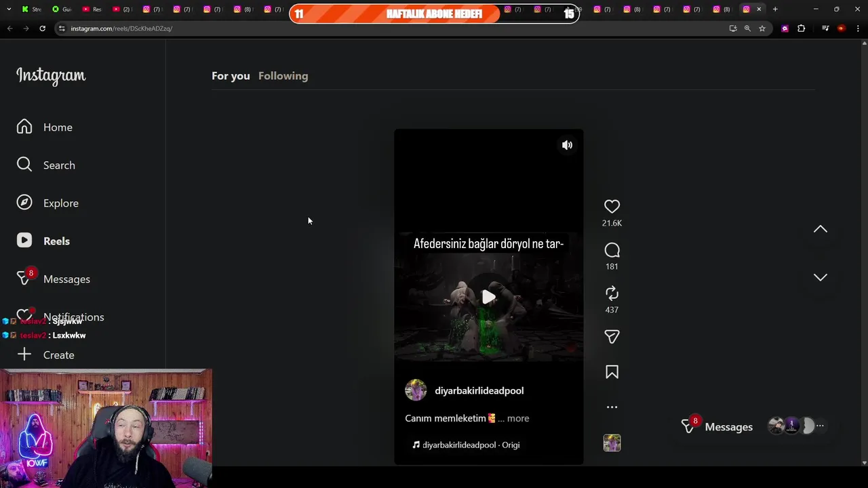
Task: Go to the next reel with down chevron
Action: [821, 277]
